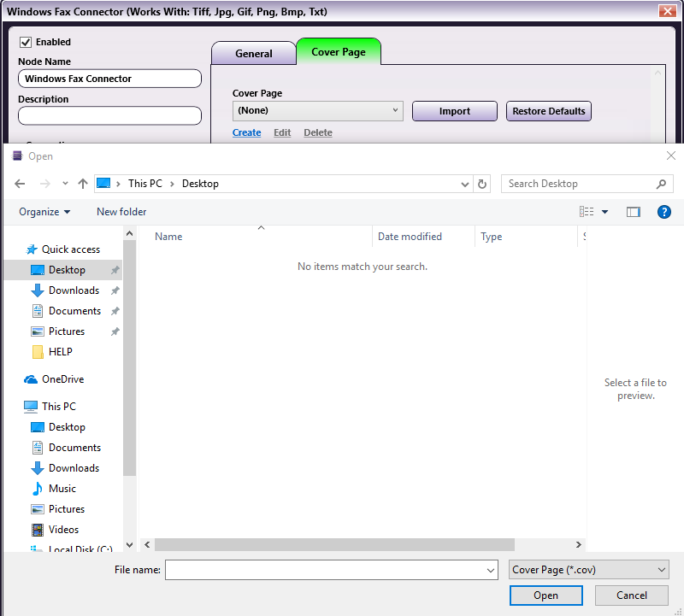This screenshot has width=684, height=616.
Task: Click the pin icon next to Documents
Action: pos(115,311)
